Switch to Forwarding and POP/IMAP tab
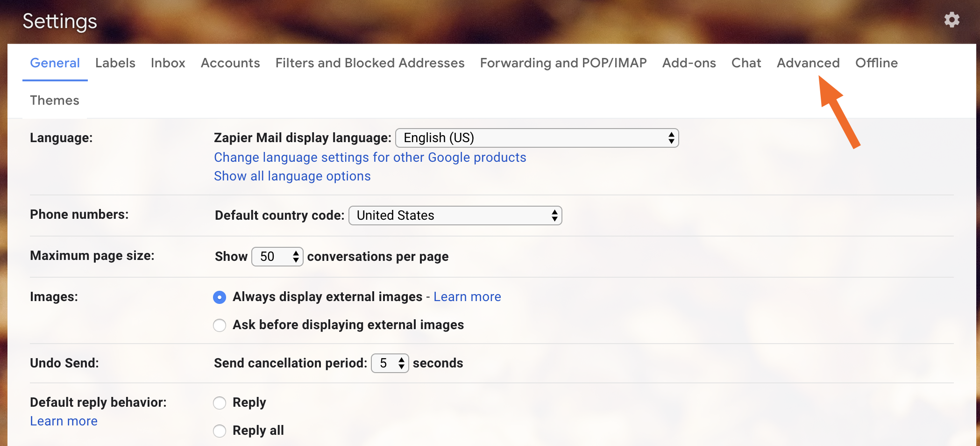Screen dimensions: 980x446 click(563, 63)
